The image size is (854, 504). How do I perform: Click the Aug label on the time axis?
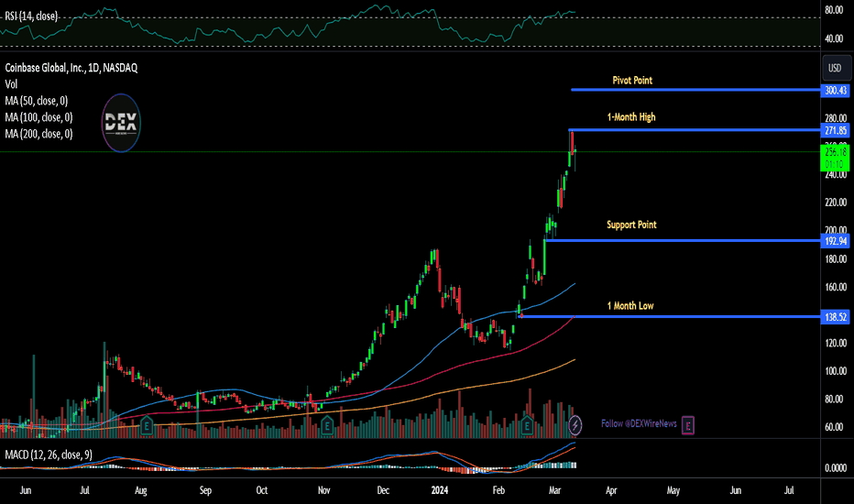[140, 490]
